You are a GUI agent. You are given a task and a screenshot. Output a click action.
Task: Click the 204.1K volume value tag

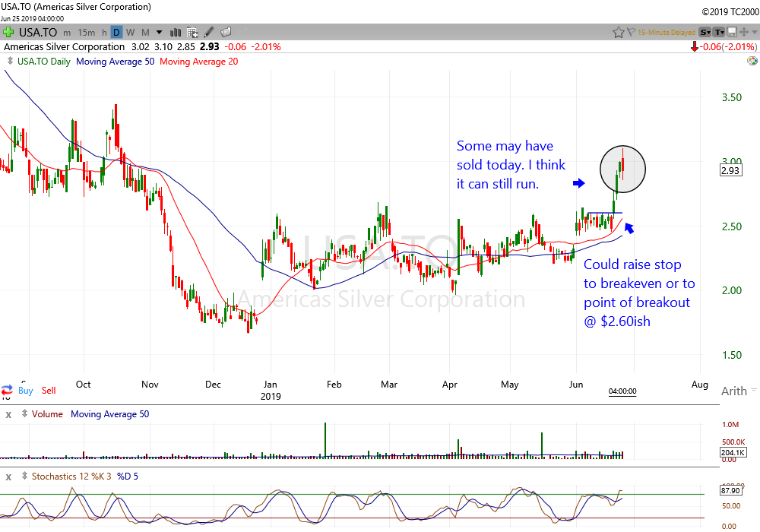pos(733,452)
